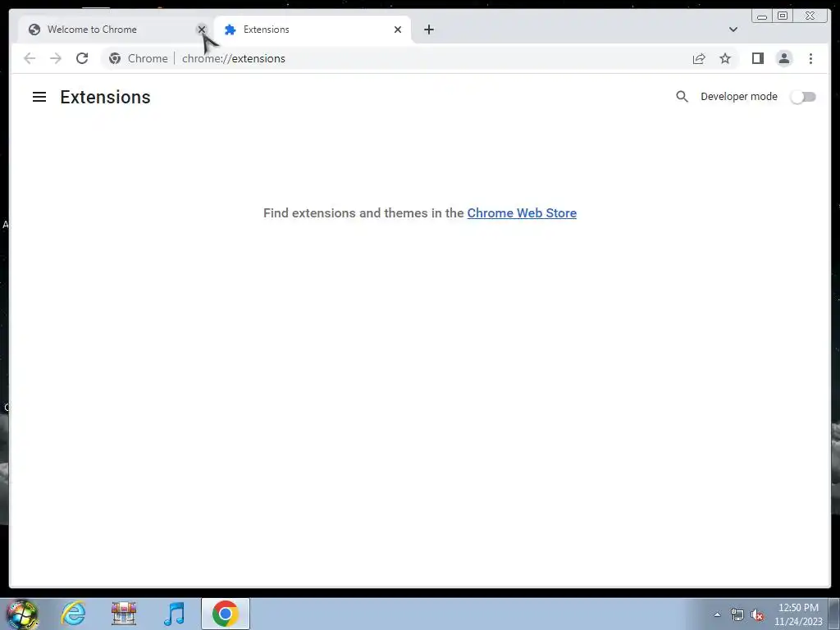Screen dimensions: 840x630
Task: Close the Welcome to Chrome tab
Action: 202,30
